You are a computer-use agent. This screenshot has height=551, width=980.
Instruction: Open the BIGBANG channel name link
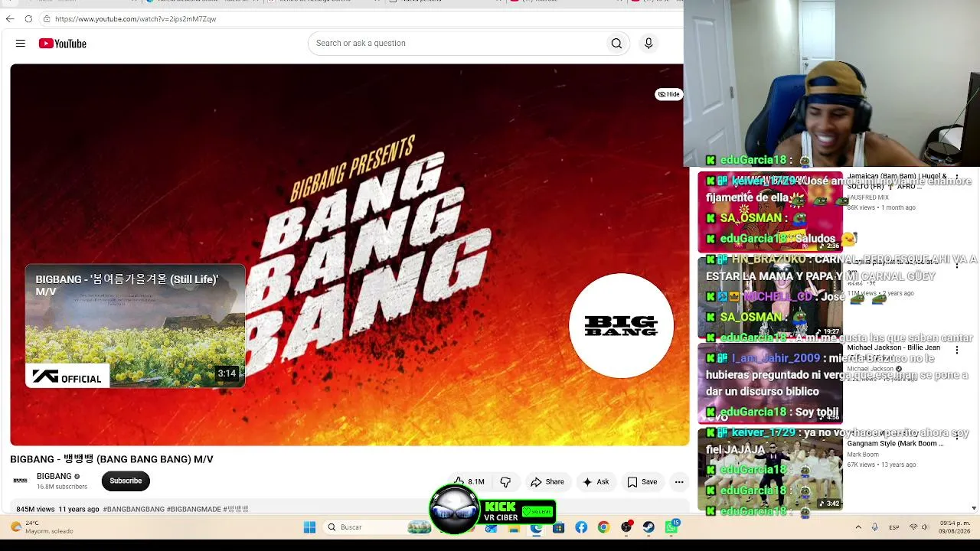54,476
